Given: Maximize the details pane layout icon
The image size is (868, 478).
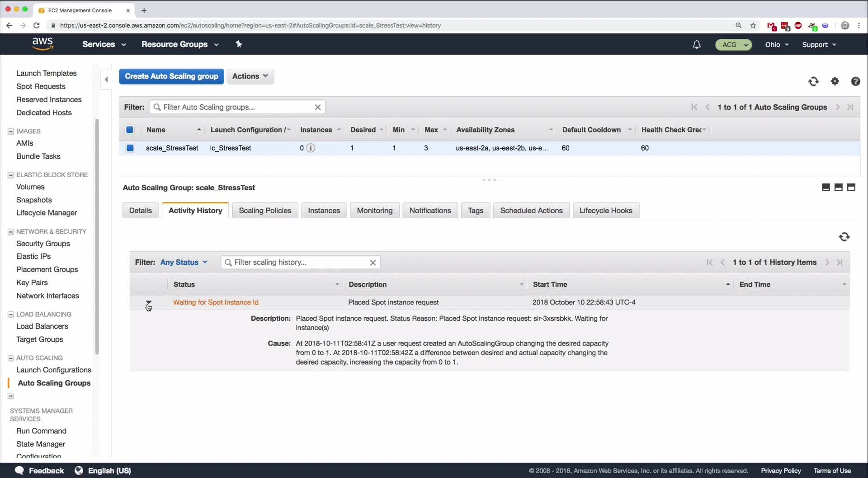Looking at the screenshot, I should 851,187.
